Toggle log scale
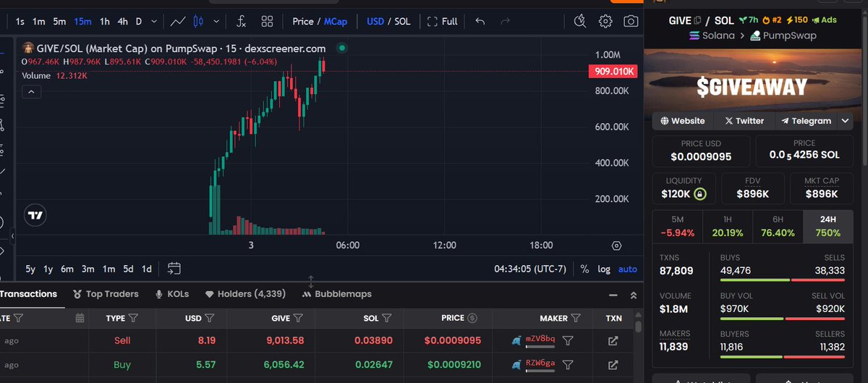The height and width of the screenshot is (383, 868). pyautogui.click(x=604, y=269)
